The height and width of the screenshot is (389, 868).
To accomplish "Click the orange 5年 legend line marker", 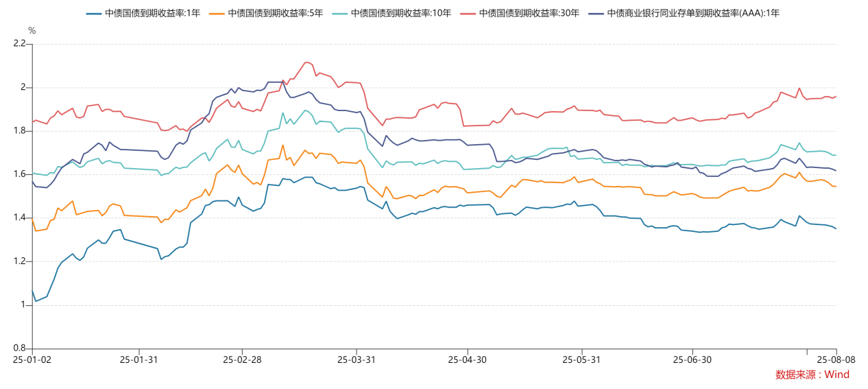I will pyautogui.click(x=217, y=13).
